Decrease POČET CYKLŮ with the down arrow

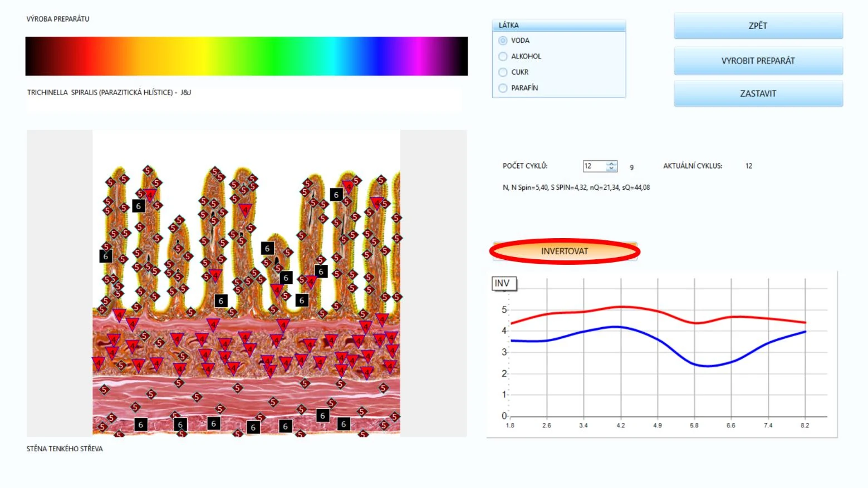[x=611, y=169]
